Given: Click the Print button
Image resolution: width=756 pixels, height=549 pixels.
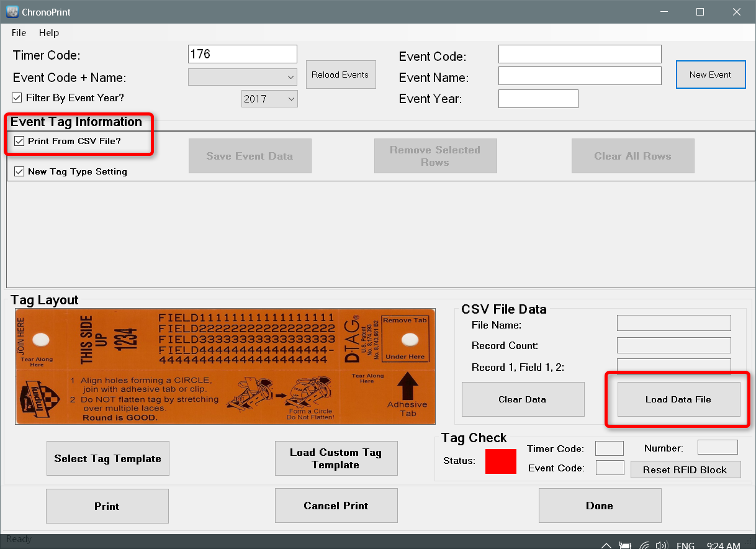Looking at the screenshot, I should click(x=107, y=506).
